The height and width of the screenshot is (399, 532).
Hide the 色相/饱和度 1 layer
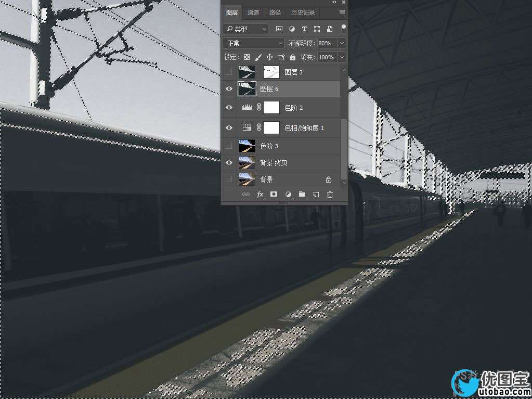pyautogui.click(x=229, y=127)
